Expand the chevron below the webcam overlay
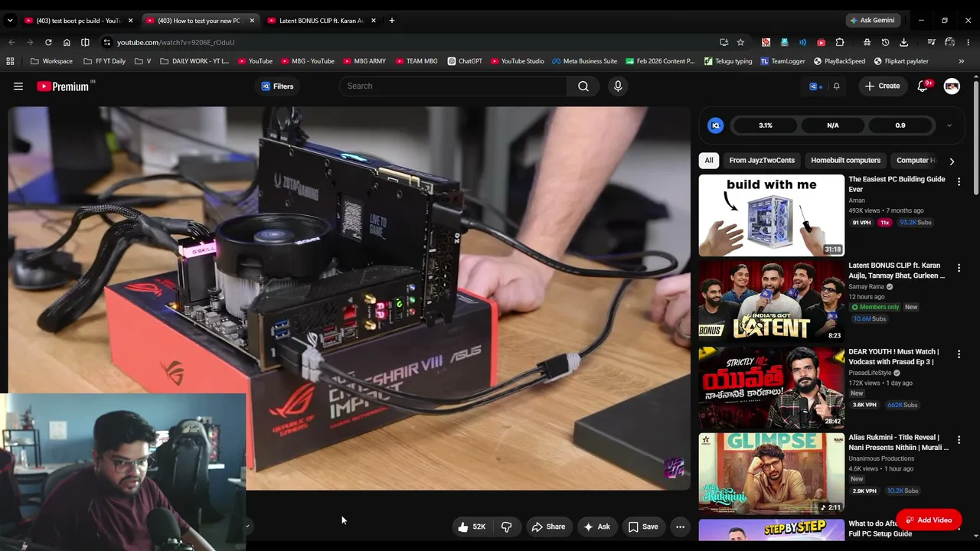 [x=247, y=526]
